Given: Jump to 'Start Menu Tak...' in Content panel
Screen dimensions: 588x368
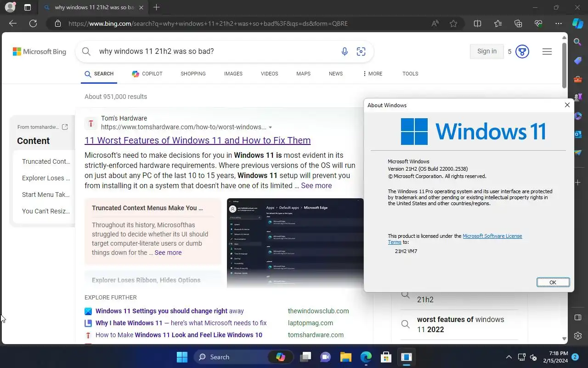Looking at the screenshot, I should pos(46,195).
